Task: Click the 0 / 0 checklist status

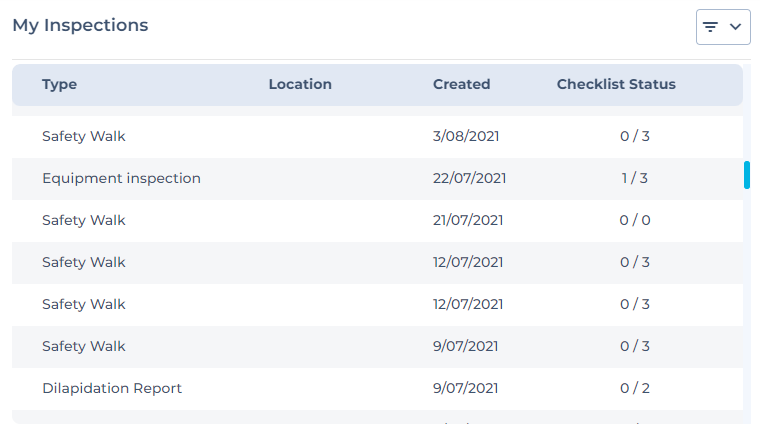Action: [x=634, y=221]
